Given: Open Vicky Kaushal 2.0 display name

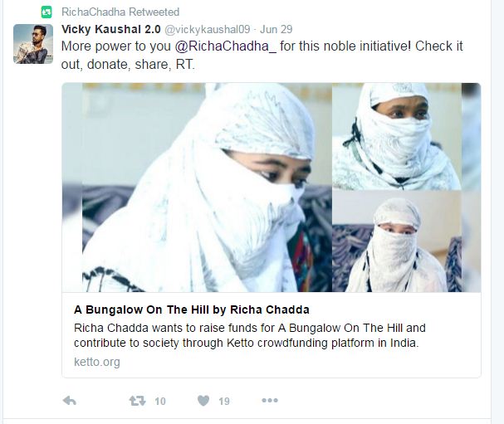Looking at the screenshot, I should click(111, 29).
